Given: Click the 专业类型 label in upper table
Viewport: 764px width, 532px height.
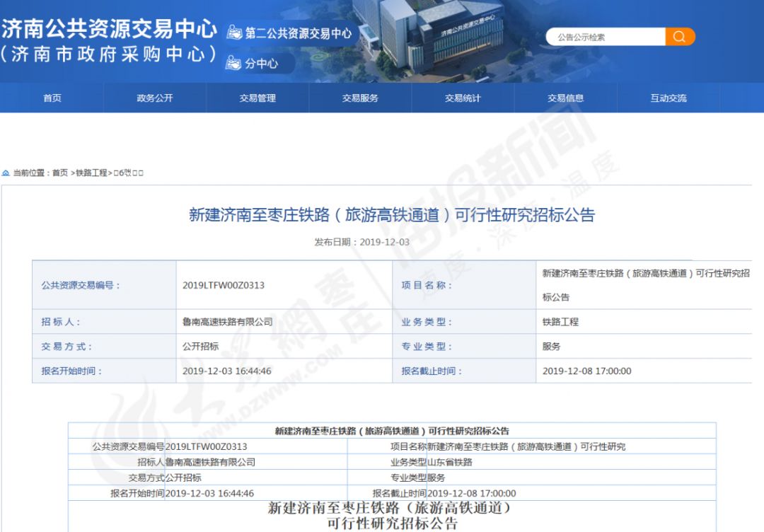Looking at the screenshot, I should coord(427,347).
